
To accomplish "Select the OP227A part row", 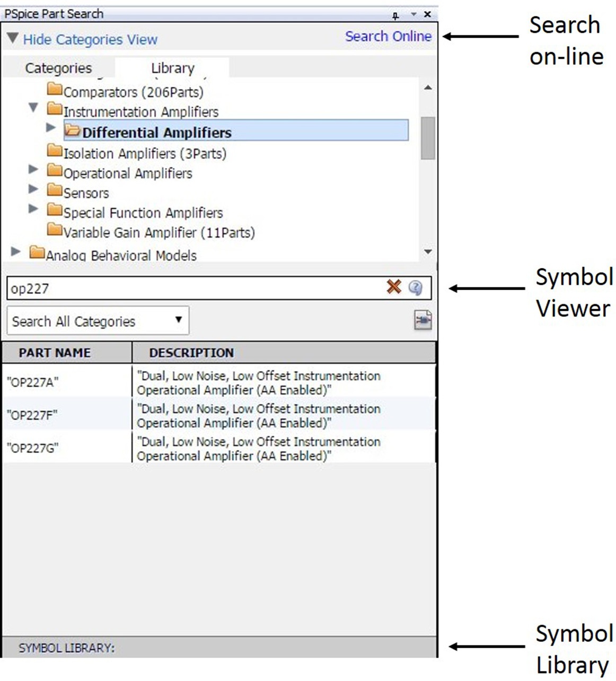I will coord(219,382).
